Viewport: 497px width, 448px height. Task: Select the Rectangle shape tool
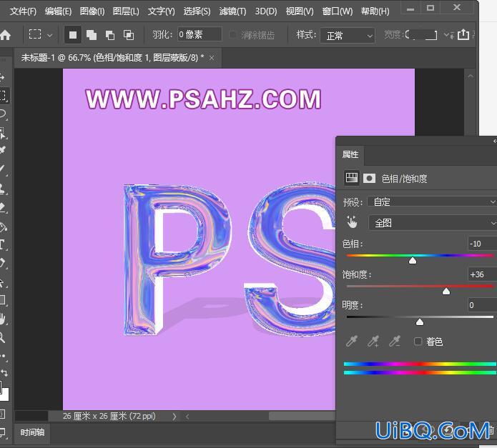[x=3, y=299]
